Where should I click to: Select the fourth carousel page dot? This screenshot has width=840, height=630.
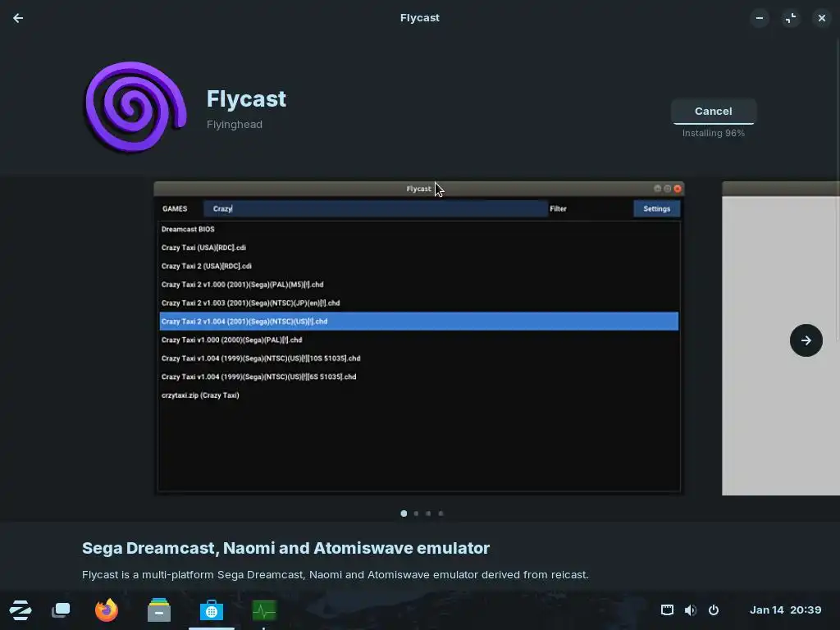441,514
